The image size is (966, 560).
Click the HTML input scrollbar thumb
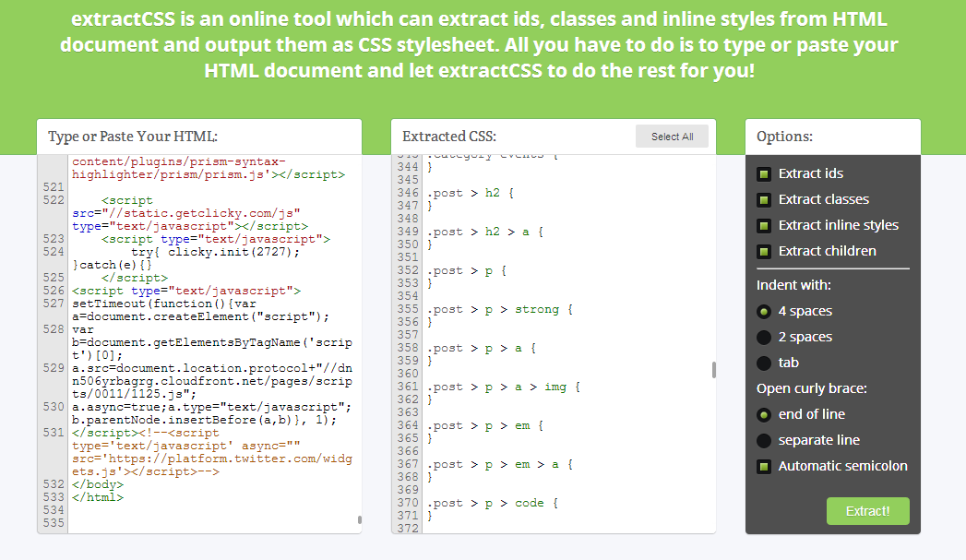(359, 519)
